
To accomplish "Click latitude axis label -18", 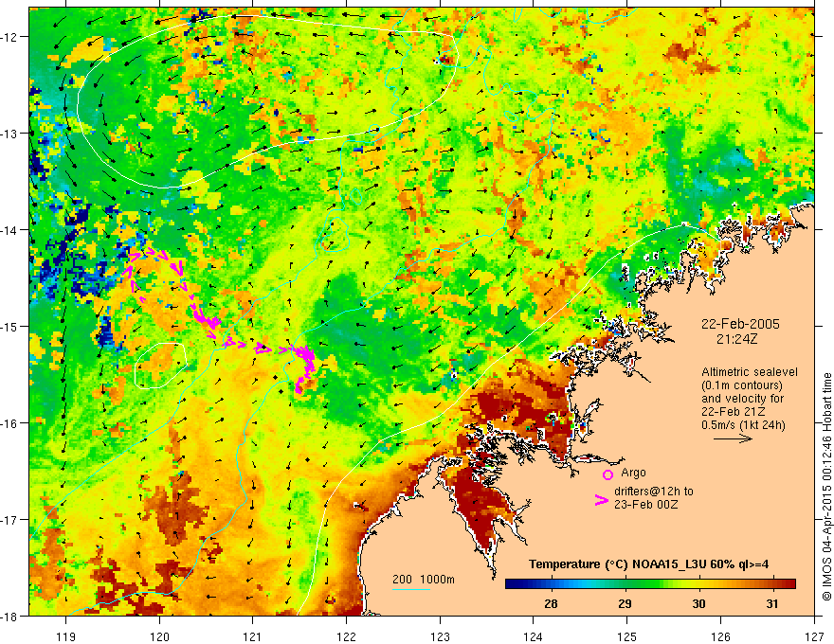I will coord(10,616).
